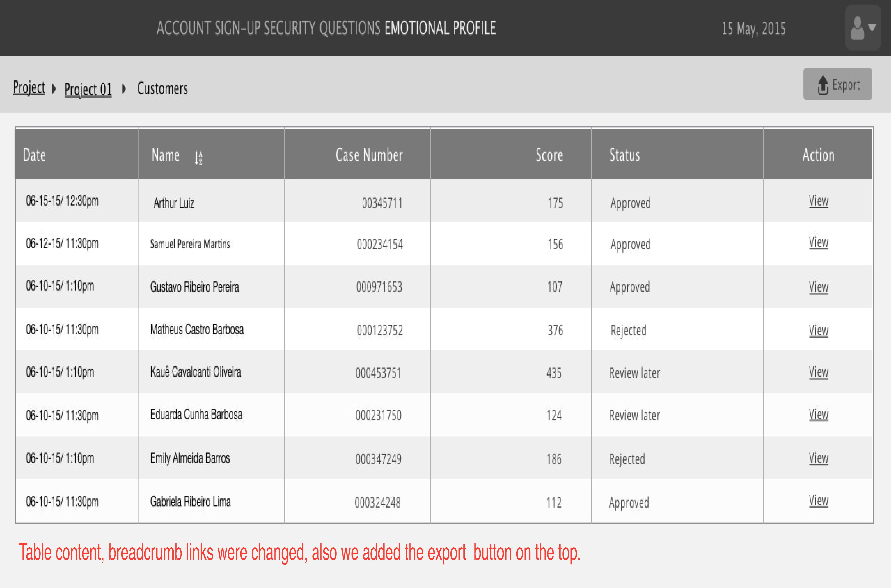Open View for rejected Matheus Castro Barbosa
The height and width of the screenshot is (588, 891).
pyautogui.click(x=818, y=331)
